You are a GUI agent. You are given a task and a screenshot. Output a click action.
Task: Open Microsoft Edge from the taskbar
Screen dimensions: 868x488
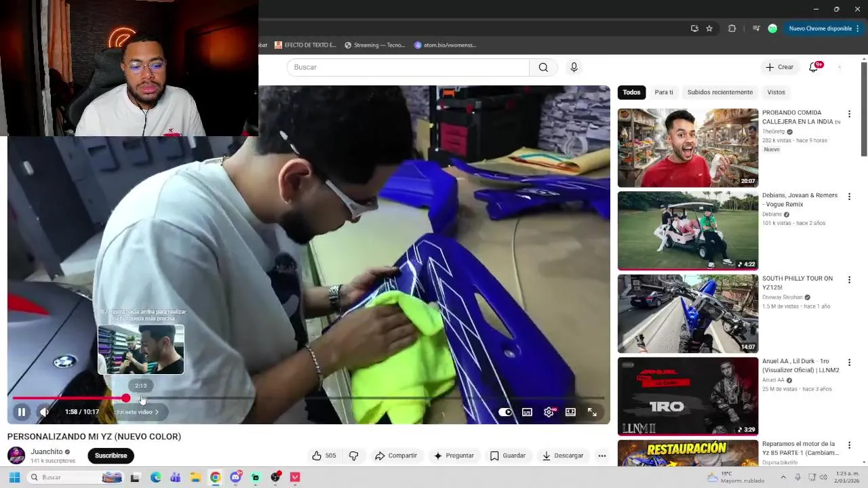pyautogui.click(x=155, y=477)
